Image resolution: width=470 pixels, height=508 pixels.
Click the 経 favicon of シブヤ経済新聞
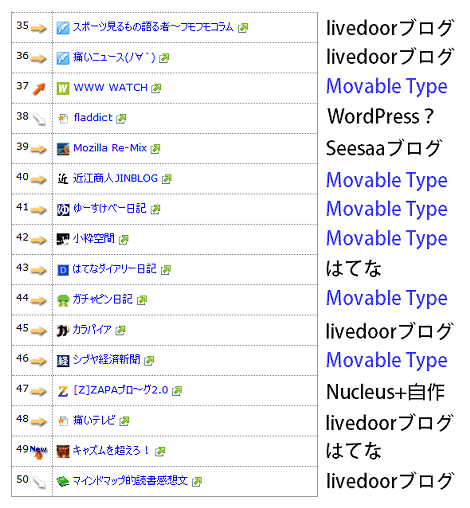63,361
